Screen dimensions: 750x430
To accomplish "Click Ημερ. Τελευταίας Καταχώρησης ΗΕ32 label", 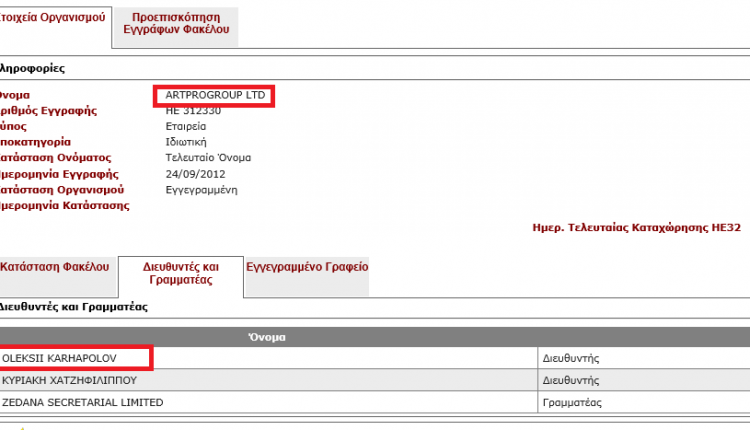I will point(637,228).
